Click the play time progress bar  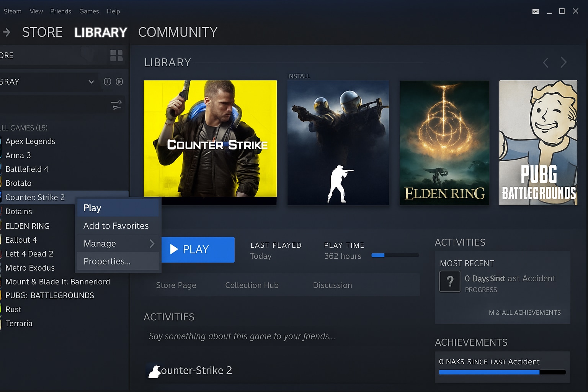click(395, 255)
